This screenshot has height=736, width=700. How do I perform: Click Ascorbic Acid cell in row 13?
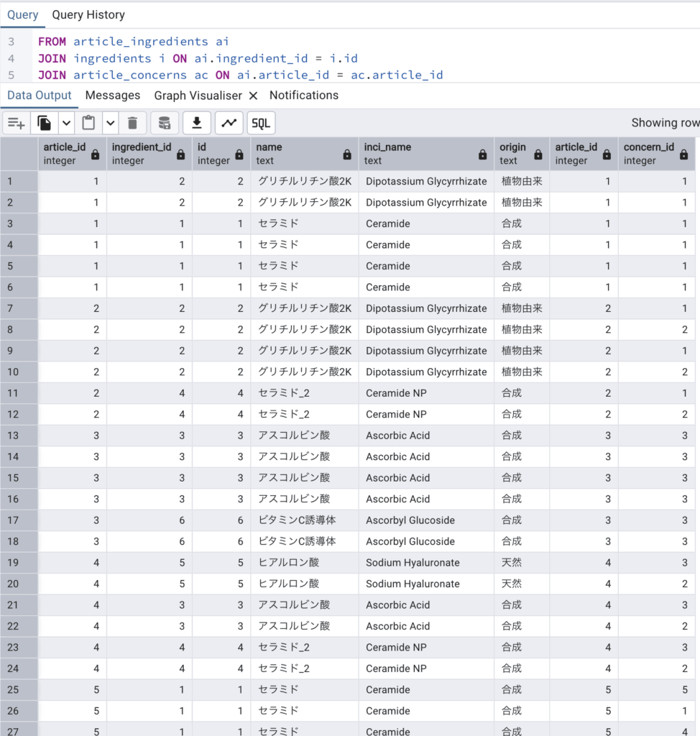(x=426, y=436)
